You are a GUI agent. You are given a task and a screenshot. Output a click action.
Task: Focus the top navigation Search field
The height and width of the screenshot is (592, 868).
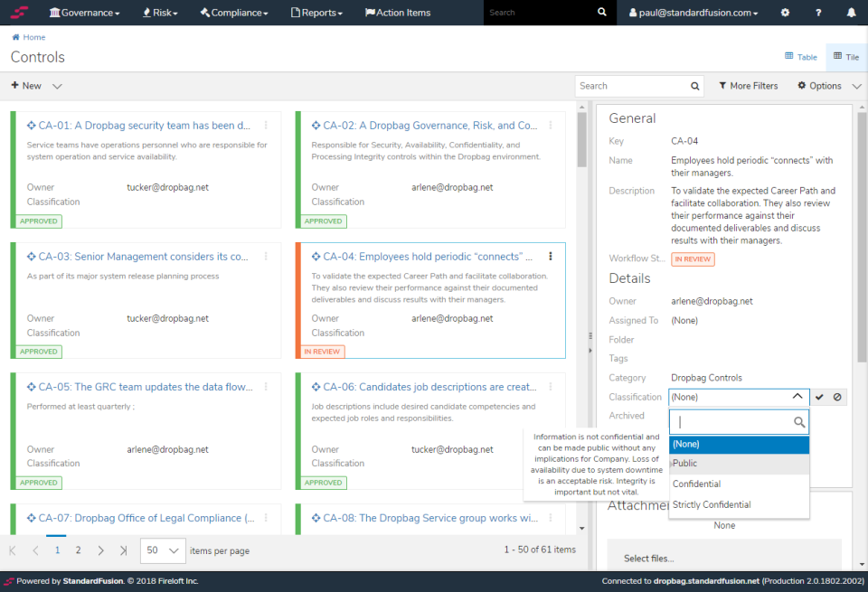pos(540,12)
